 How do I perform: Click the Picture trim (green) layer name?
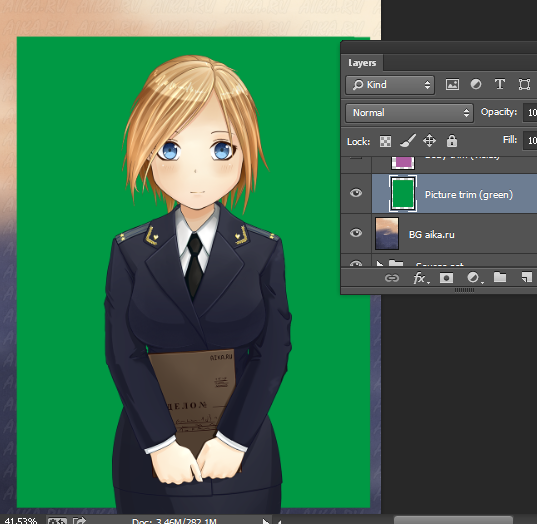[x=469, y=195]
